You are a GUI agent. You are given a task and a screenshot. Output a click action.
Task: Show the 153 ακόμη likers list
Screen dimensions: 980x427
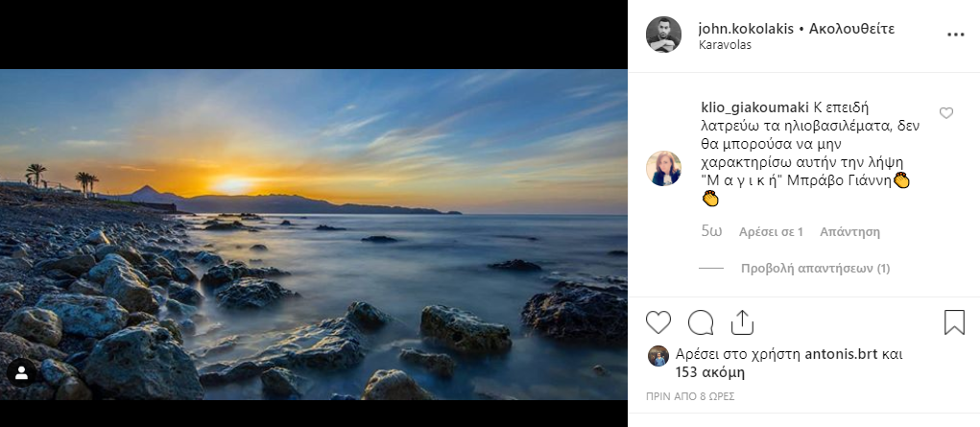coord(710,372)
